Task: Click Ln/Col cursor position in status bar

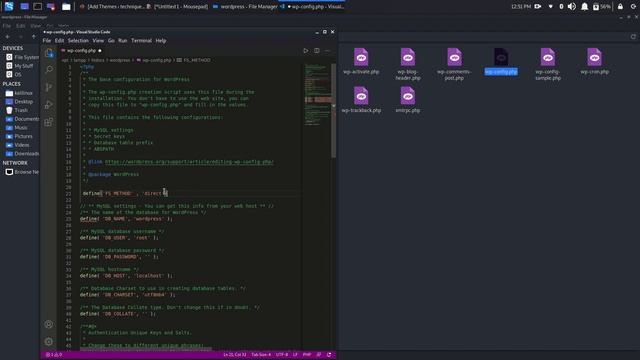Action: point(234,355)
